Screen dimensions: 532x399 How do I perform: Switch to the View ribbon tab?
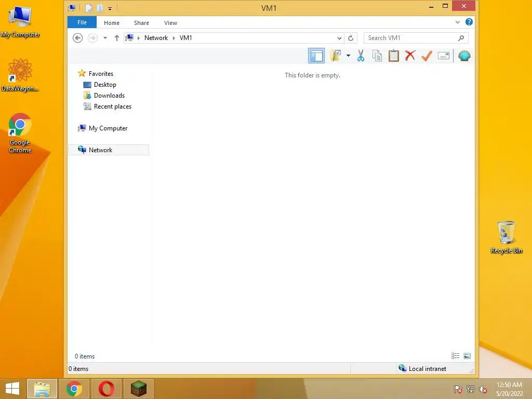(x=170, y=23)
